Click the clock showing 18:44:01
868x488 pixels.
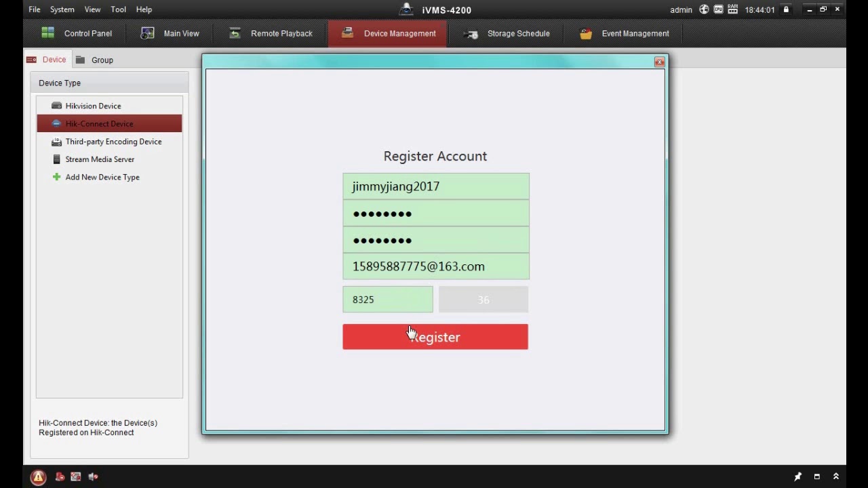coord(760,9)
